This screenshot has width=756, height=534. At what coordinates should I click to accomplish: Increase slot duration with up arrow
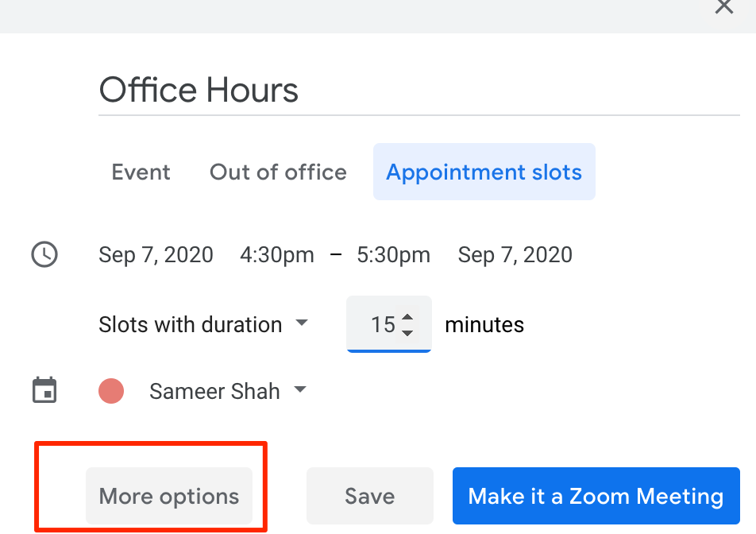pos(407,317)
